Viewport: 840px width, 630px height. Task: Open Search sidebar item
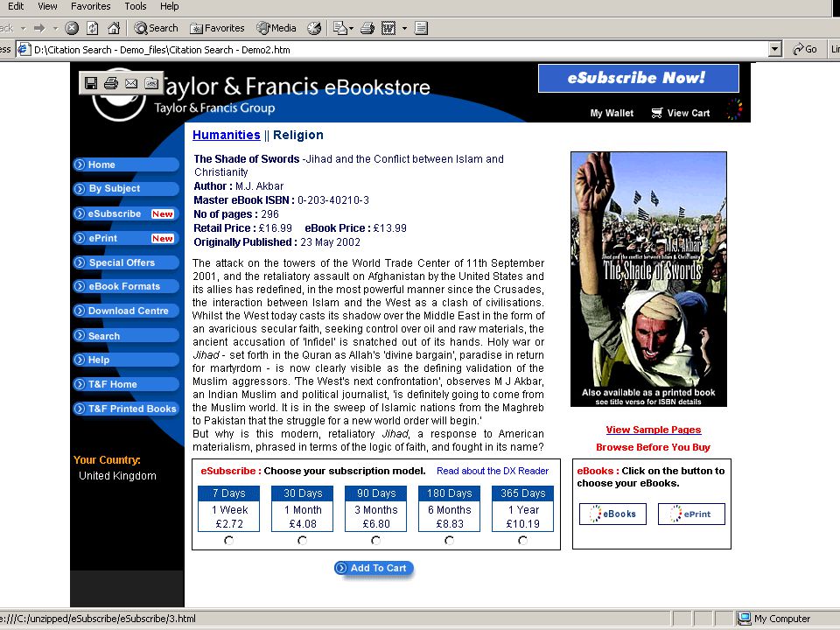[126, 336]
